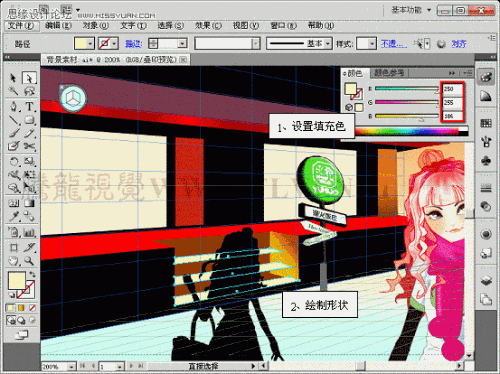This screenshot has width=500, height=374.
Task: Select the Eyedropper tool
Action: click(13, 217)
